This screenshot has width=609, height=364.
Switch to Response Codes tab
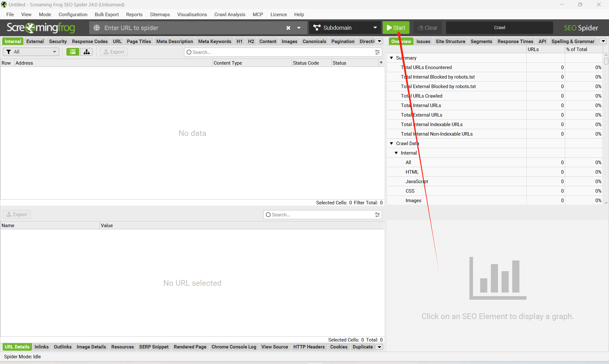coord(90,42)
